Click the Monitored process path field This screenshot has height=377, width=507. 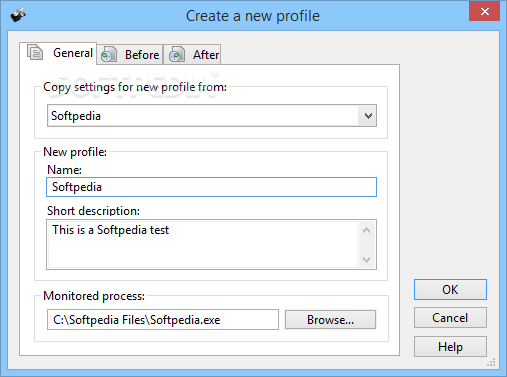tap(163, 320)
